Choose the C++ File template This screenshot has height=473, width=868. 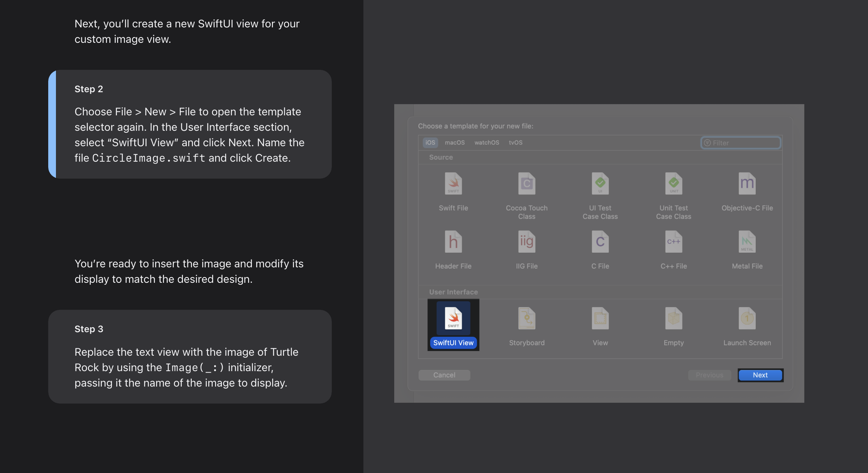click(x=674, y=242)
